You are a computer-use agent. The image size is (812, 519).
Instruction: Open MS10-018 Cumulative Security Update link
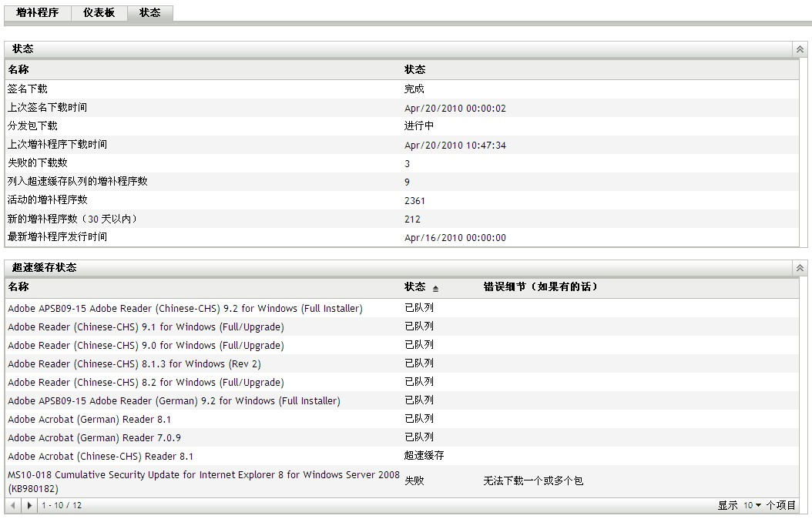click(x=203, y=482)
